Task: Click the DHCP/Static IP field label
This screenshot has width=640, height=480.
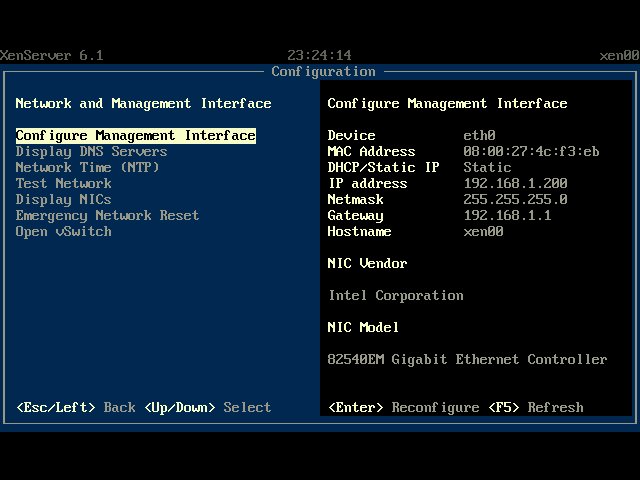Action: point(383,168)
